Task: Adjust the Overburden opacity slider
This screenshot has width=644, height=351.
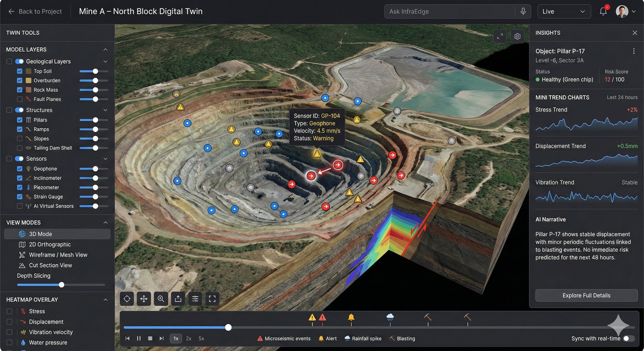Action: (94, 80)
